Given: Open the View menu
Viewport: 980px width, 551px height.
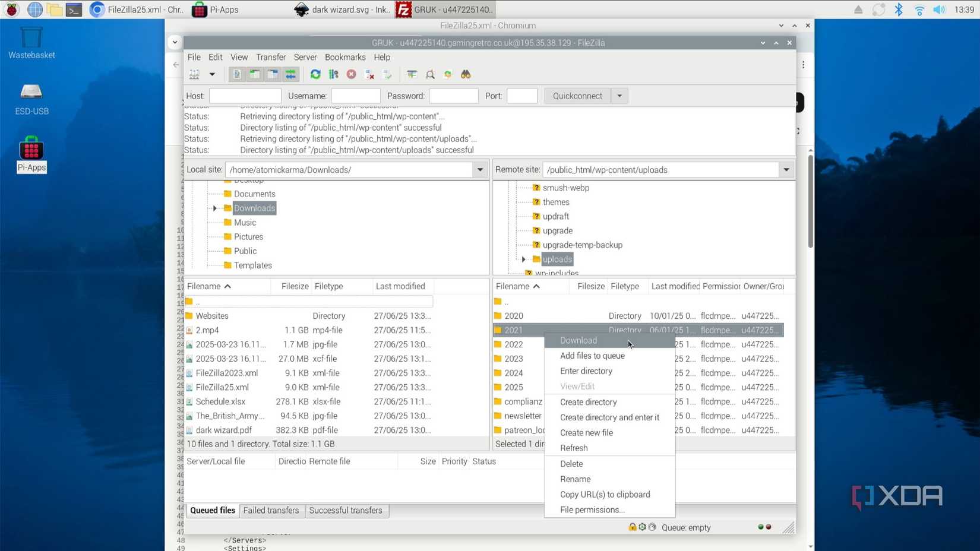Looking at the screenshot, I should click(x=239, y=57).
